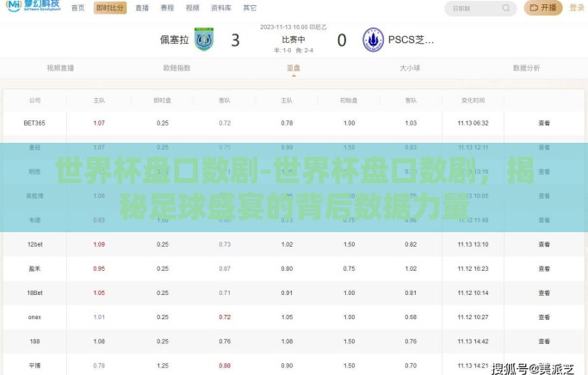Image resolution: width=588 pixels, height=375 pixels.
Task: Click the 11.13 14:42 change time
Action: click(x=473, y=341)
